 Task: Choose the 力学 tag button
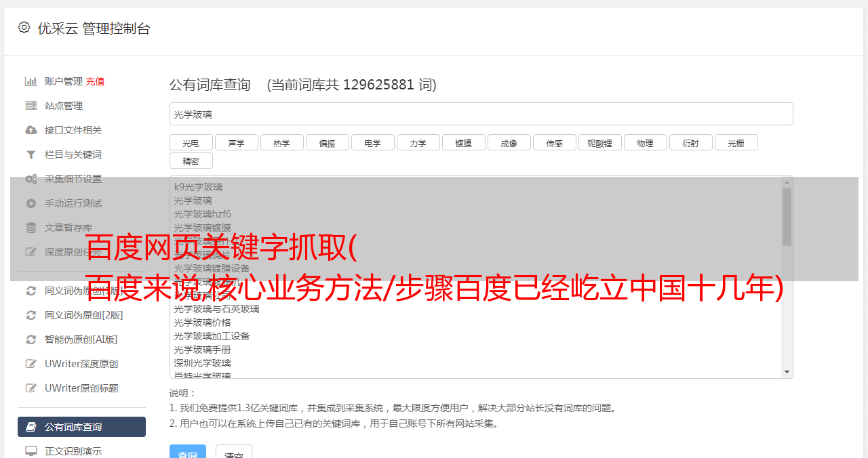pos(418,142)
